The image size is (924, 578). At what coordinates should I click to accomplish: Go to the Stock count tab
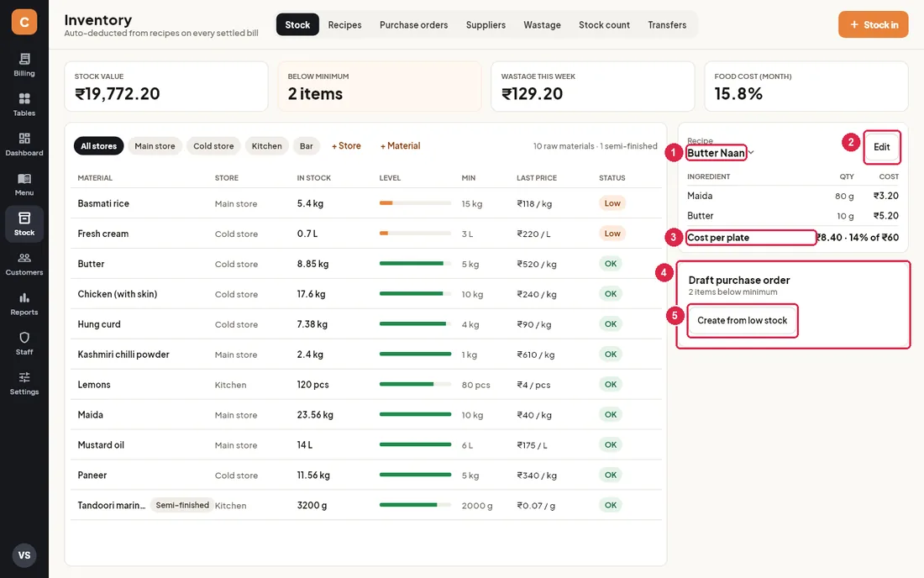[604, 24]
